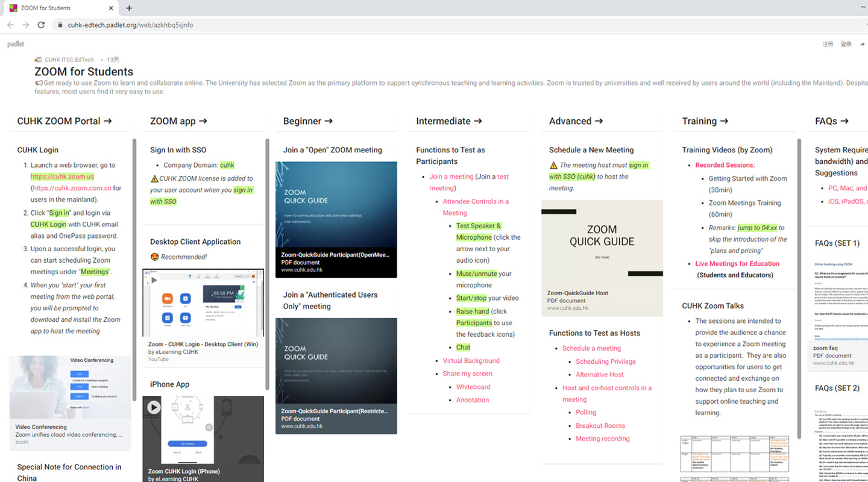This screenshot has height=482, width=868.
Task: Click Raise hand link
Action: tap(473, 311)
